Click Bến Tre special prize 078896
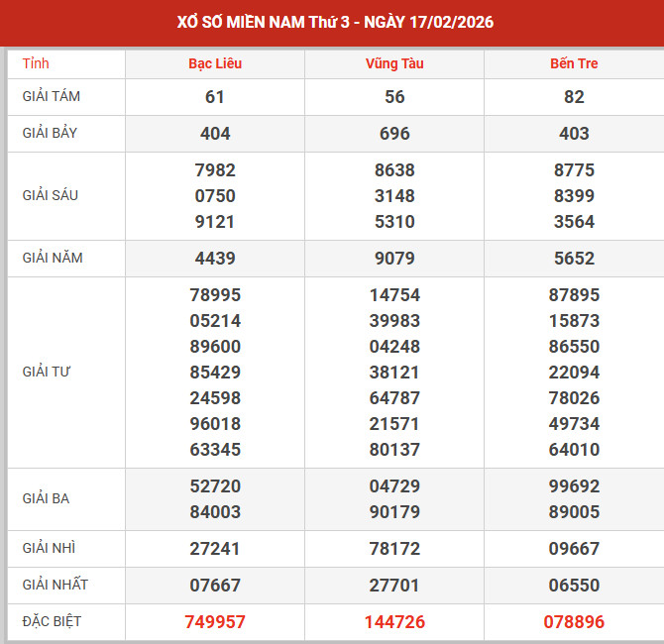This screenshot has height=644, width=664. click(574, 622)
